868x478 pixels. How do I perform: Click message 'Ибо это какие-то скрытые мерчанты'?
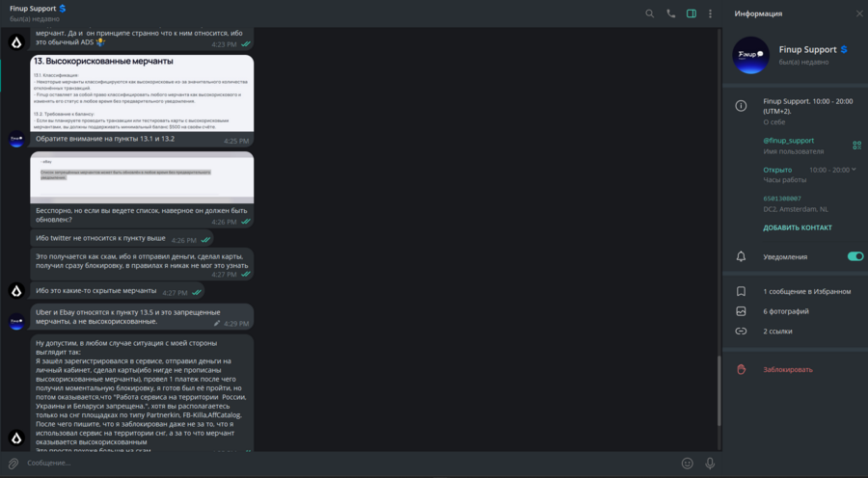click(x=117, y=291)
